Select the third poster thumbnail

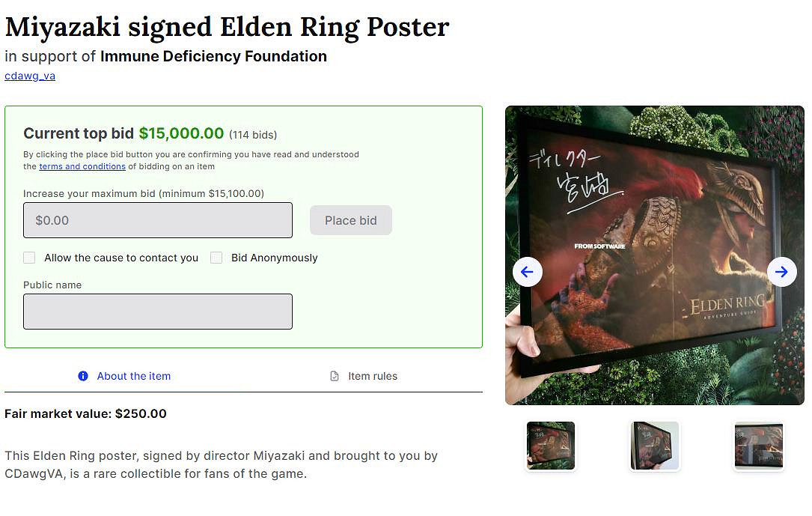tap(758, 446)
